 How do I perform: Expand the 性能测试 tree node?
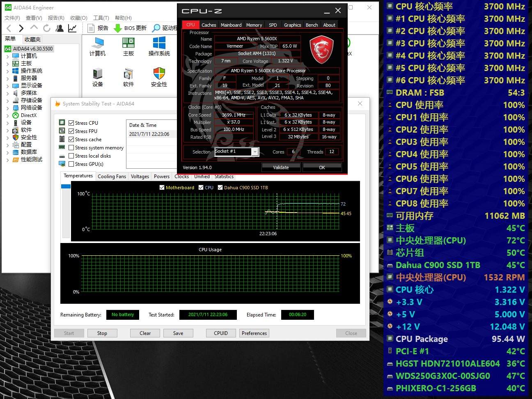point(7,159)
